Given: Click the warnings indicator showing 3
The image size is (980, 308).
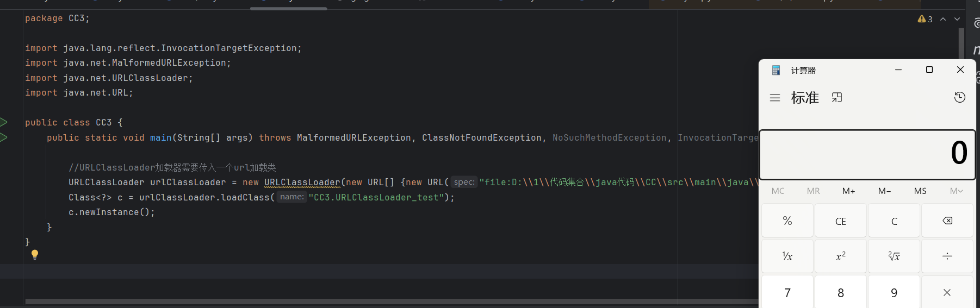Looking at the screenshot, I should 925,19.
